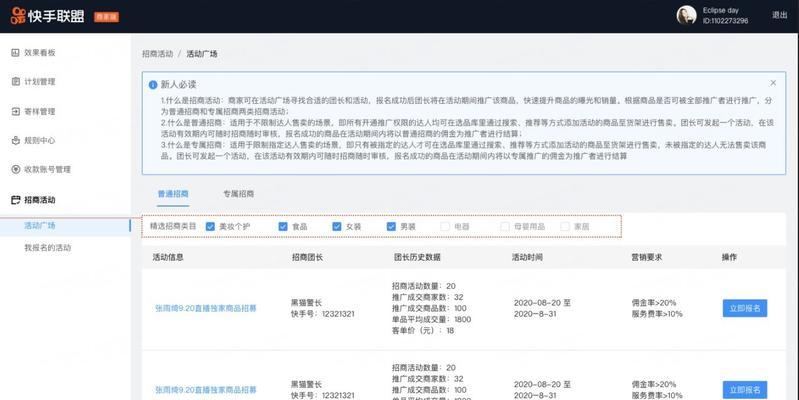Click 招商团长 column header
Image resolution: width=799 pixels, height=400 pixels.
tap(307, 257)
